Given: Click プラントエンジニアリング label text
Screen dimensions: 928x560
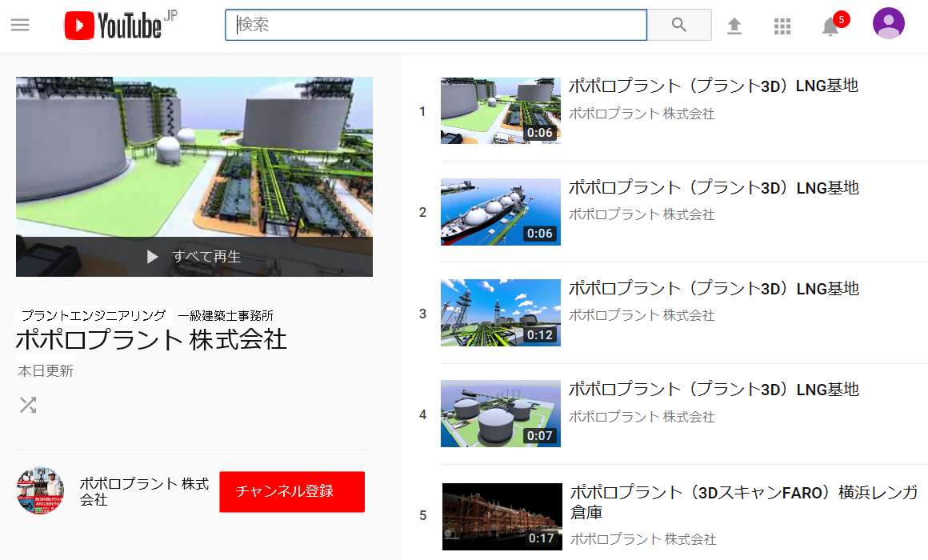Looking at the screenshot, I should [x=94, y=315].
